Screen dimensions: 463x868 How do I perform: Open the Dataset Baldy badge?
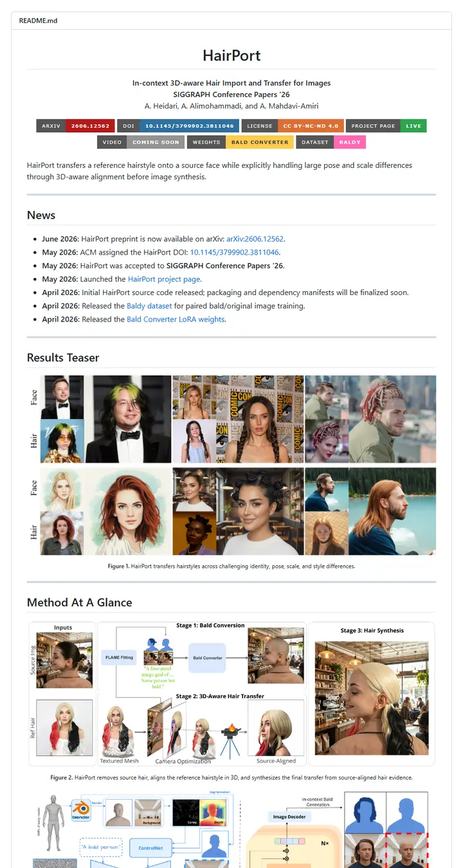tap(331, 142)
